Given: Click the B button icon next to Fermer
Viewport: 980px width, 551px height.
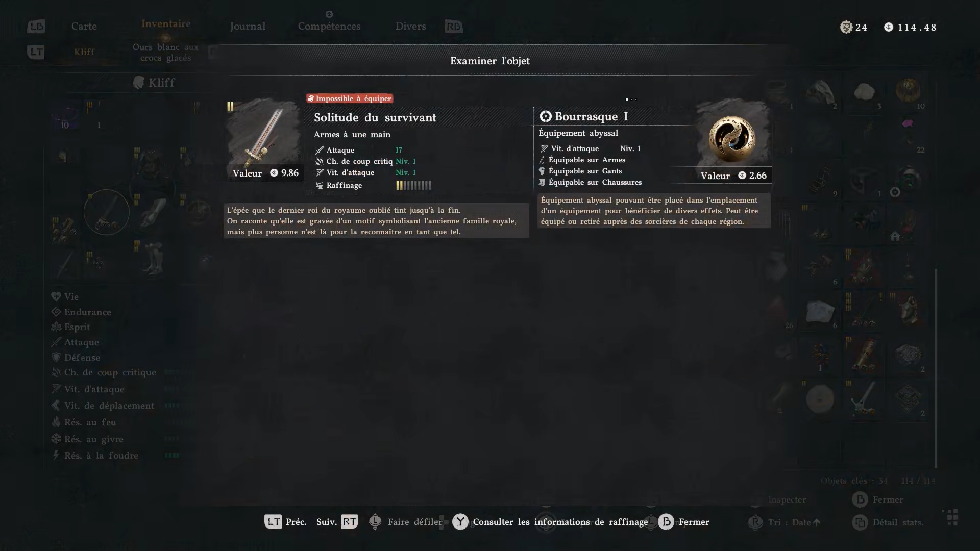Looking at the screenshot, I should (666, 521).
